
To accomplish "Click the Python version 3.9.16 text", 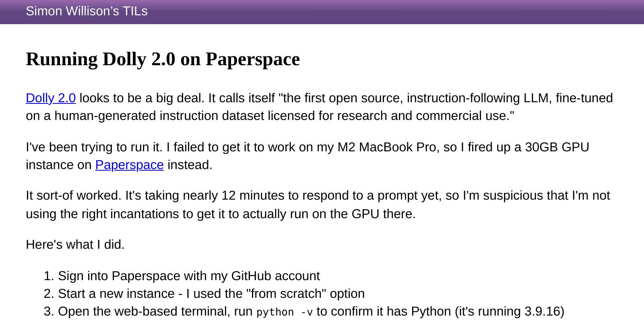I will point(544,311).
